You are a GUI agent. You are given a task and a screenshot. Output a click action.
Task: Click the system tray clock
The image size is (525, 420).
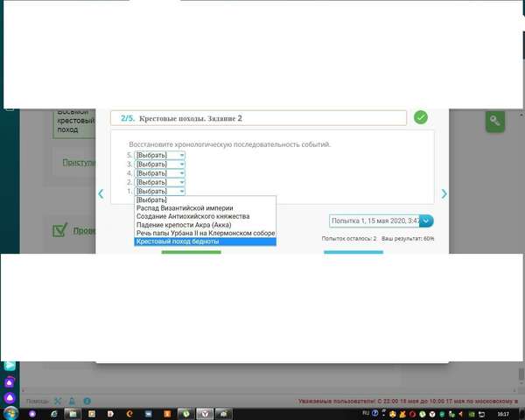pyautogui.click(x=503, y=415)
